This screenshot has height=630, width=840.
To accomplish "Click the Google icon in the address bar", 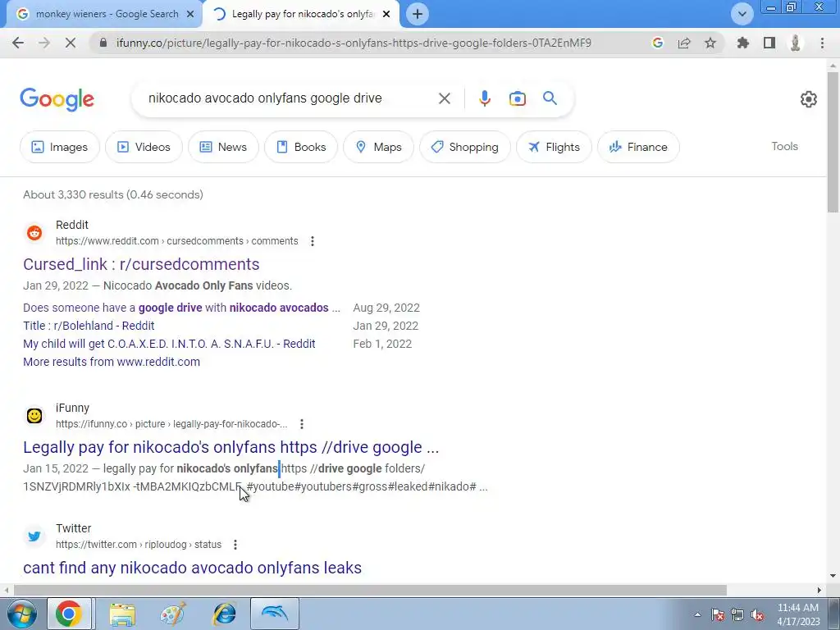I will (x=657, y=43).
